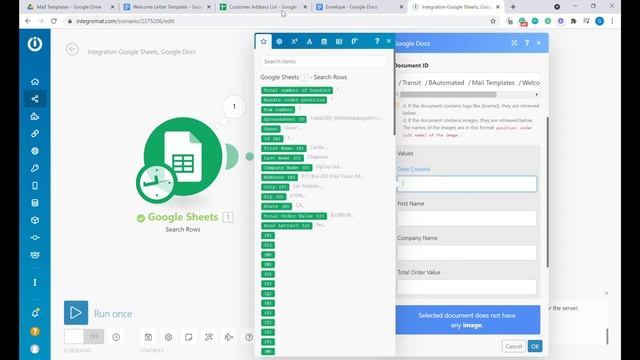Click Run once play button
This screenshot has height=360, width=640.
tap(76, 313)
